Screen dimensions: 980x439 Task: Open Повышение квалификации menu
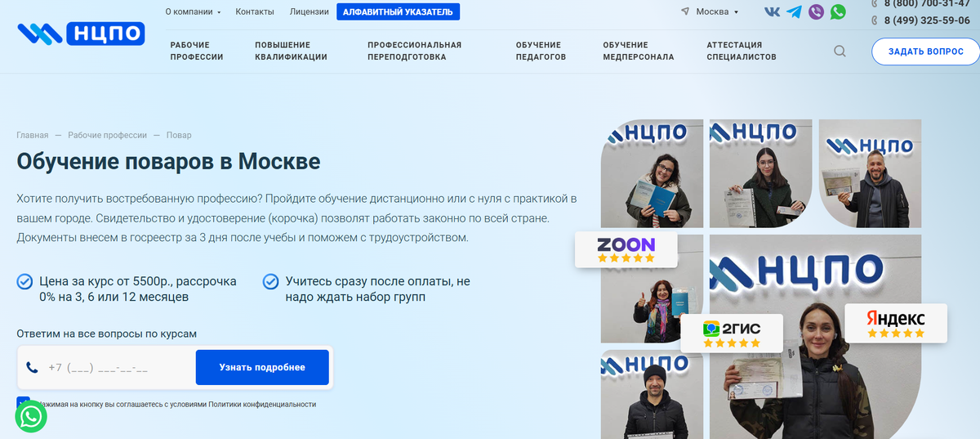[291, 51]
